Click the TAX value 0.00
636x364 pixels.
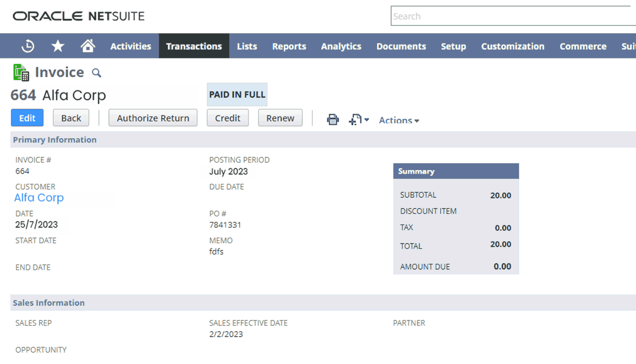pyautogui.click(x=503, y=228)
